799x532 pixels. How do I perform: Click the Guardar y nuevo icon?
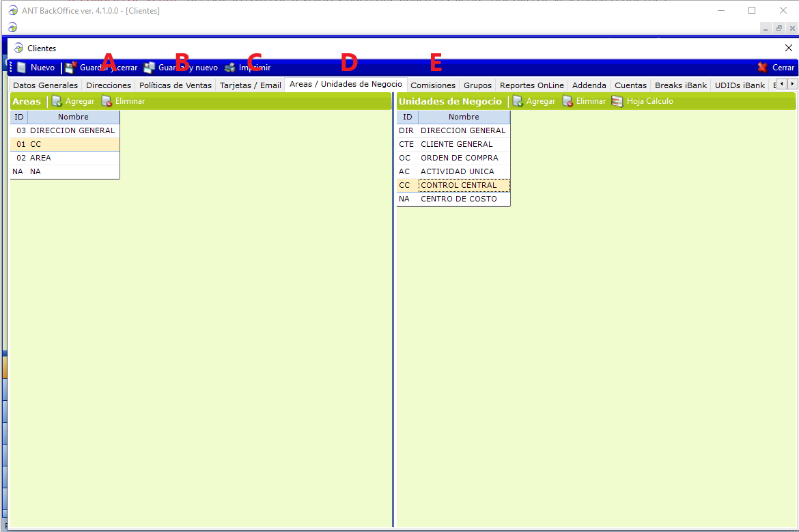pos(149,68)
